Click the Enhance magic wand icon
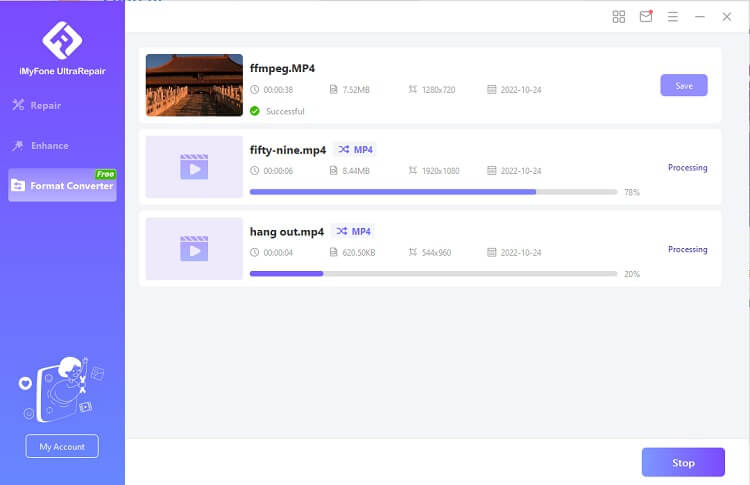Viewport: 750px width, 485px height. point(18,145)
